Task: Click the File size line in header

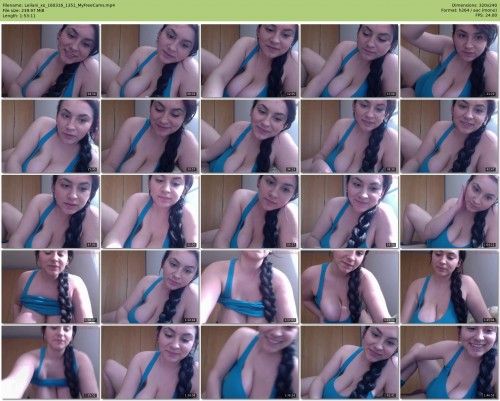Action: click(x=23, y=10)
